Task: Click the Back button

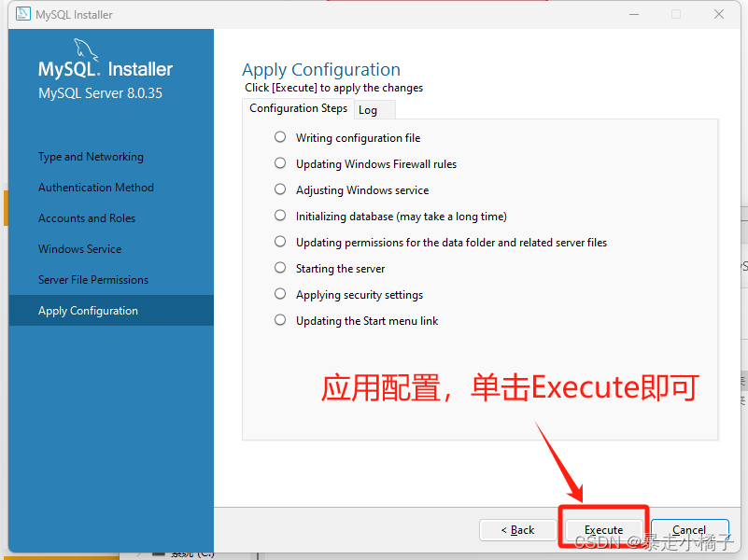Action: click(x=517, y=530)
